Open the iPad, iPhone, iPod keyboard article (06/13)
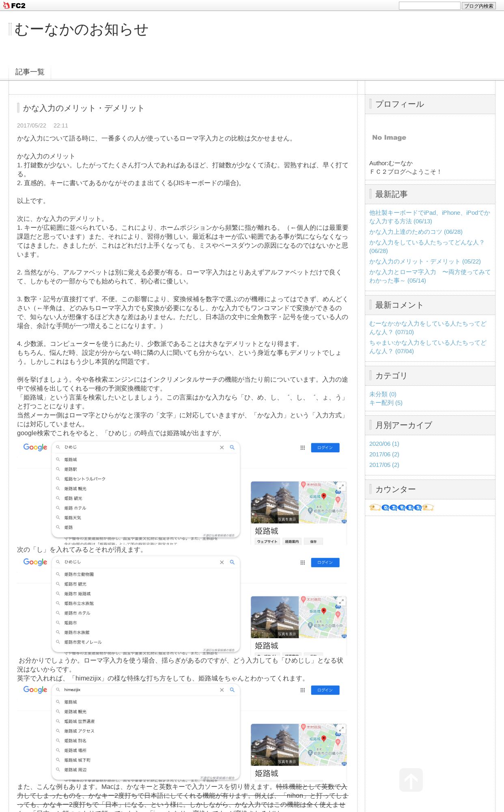This screenshot has width=504, height=812. [x=430, y=217]
